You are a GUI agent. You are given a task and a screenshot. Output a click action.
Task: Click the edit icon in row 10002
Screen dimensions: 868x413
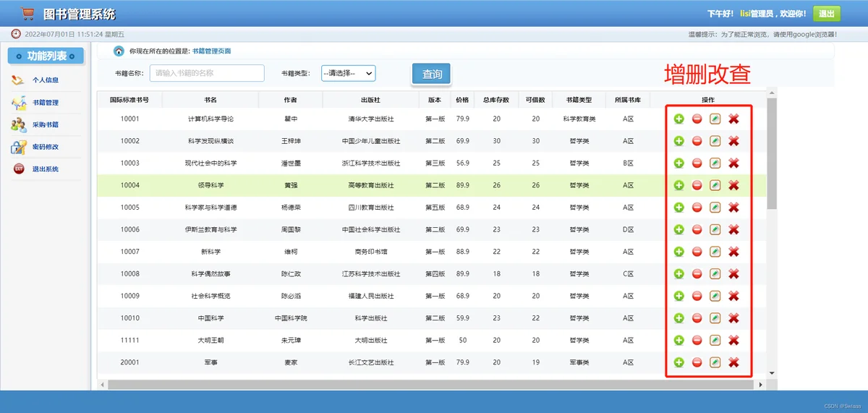pyautogui.click(x=715, y=141)
